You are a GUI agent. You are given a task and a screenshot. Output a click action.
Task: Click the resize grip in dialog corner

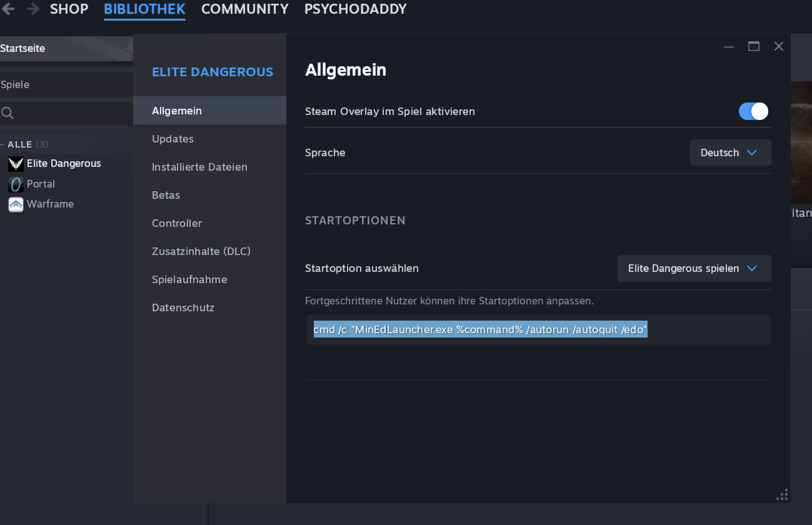coord(782,495)
